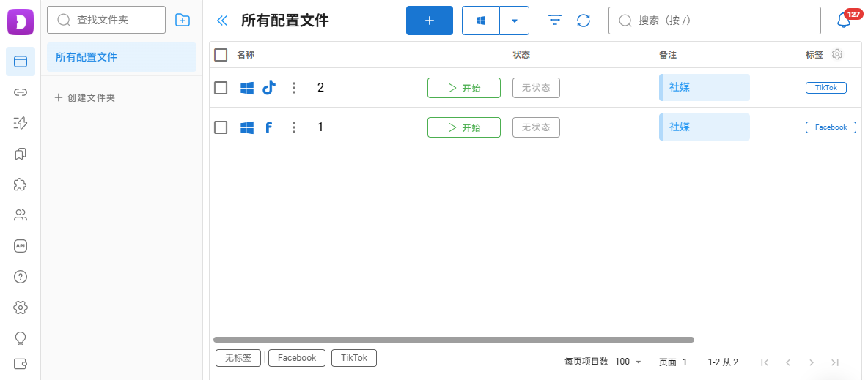Go to first page arrow
Image resolution: width=868 pixels, height=380 pixels.
pyautogui.click(x=765, y=362)
